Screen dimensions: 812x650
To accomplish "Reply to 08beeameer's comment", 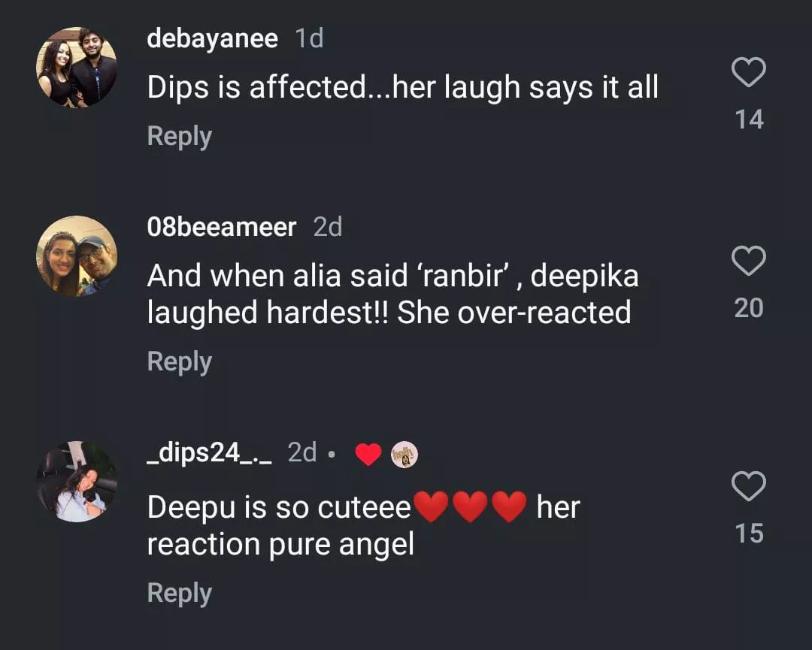I will (179, 361).
